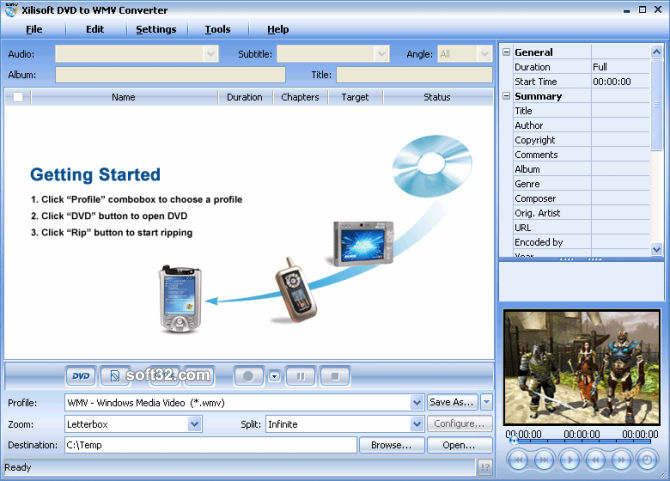Open the Angle dropdown
The width and height of the screenshot is (670, 481).
(485, 54)
